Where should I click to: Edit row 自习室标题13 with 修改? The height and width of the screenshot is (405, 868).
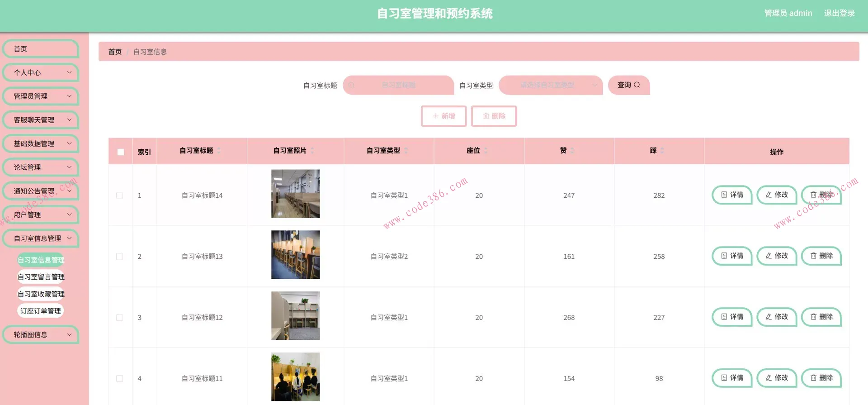(x=777, y=256)
